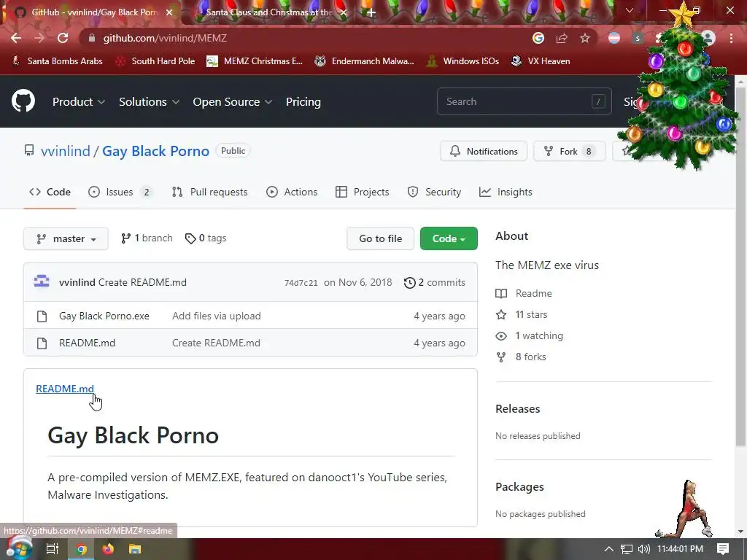Expand the Solutions dropdown menu
This screenshot has height=560, width=747.
tap(149, 102)
